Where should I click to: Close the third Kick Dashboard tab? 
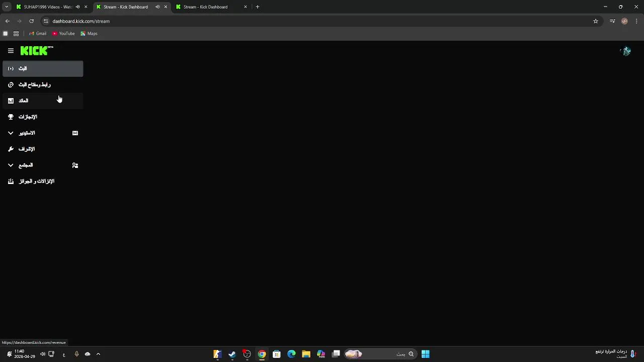tap(246, 7)
